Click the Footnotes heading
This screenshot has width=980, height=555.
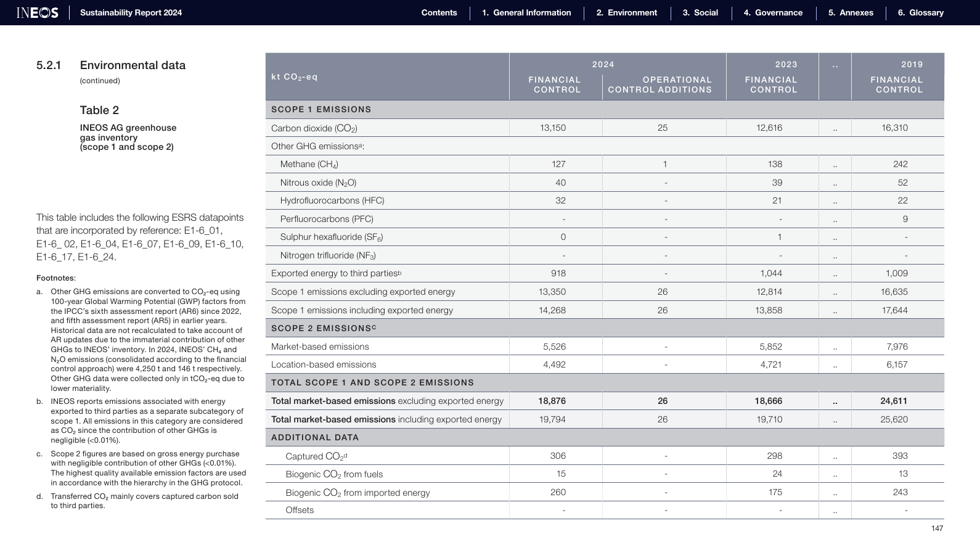point(55,278)
